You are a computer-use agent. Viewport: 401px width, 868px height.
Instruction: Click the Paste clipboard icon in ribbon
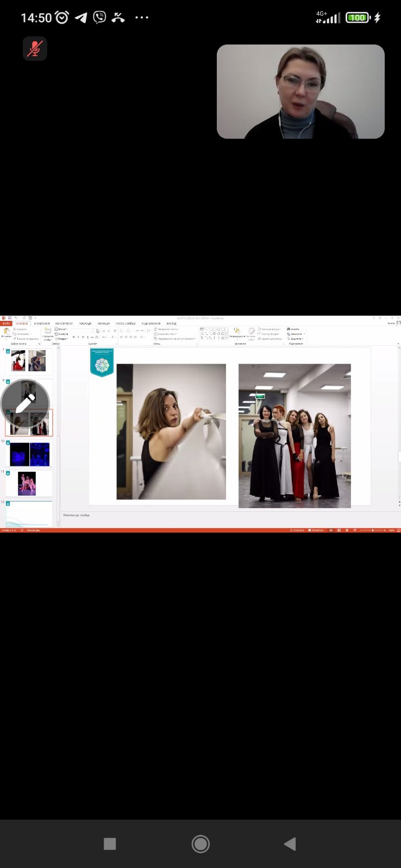(7, 332)
